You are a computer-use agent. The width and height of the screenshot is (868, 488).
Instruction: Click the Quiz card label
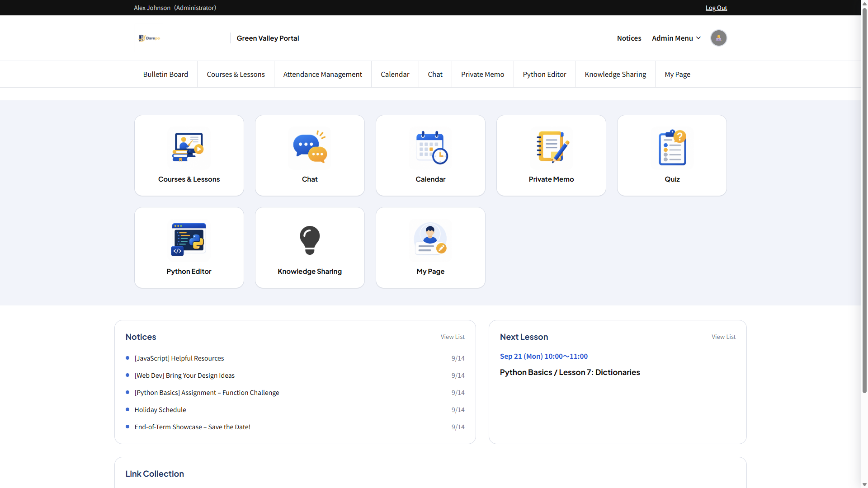(x=672, y=179)
